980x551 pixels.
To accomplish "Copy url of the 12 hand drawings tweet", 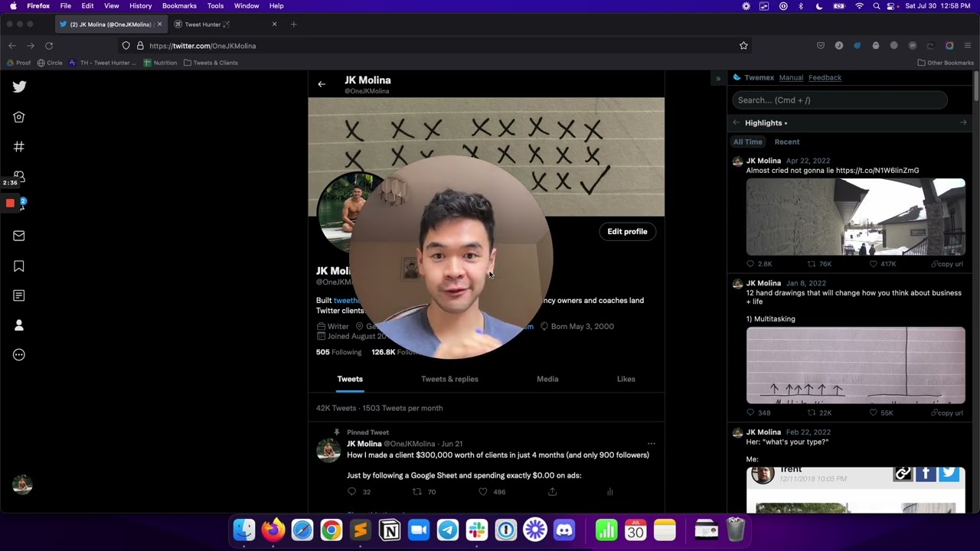I will coord(948,413).
